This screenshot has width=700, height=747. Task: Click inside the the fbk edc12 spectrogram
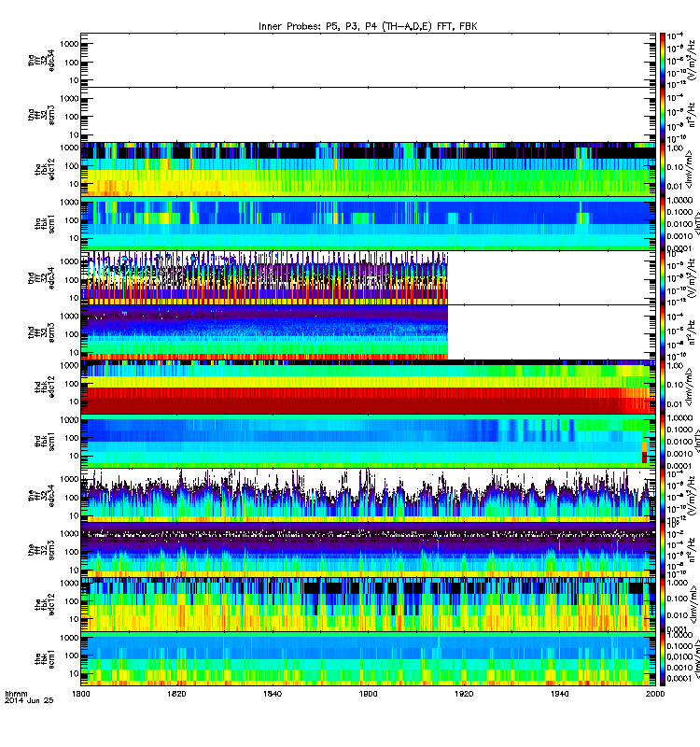(x=368, y=604)
